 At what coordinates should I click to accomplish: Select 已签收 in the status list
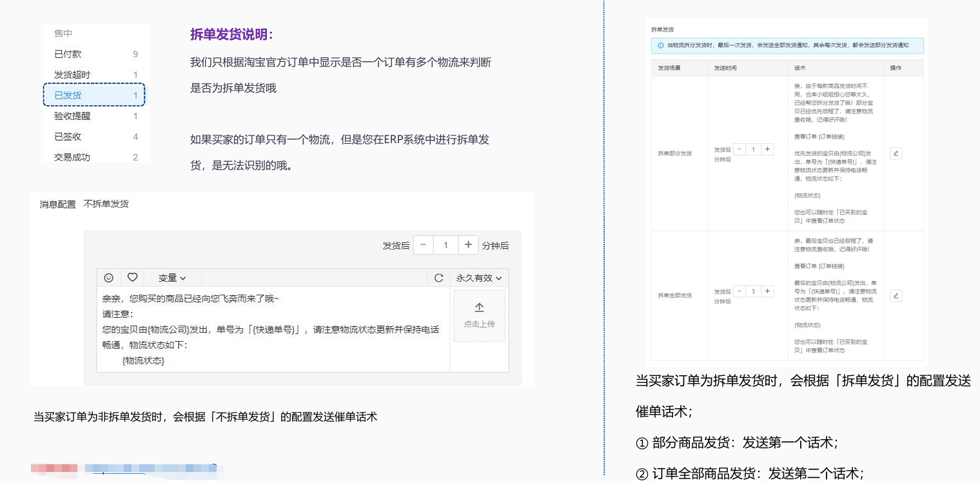[x=96, y=137]
